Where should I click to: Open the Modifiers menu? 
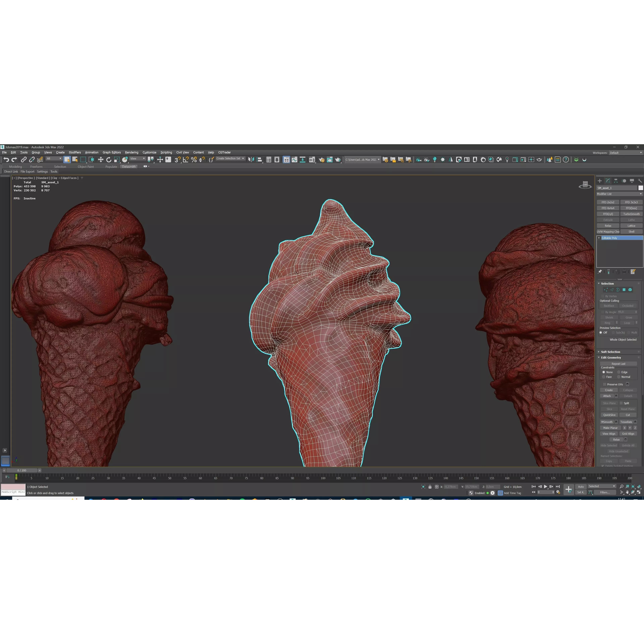[x=75, y=152]
